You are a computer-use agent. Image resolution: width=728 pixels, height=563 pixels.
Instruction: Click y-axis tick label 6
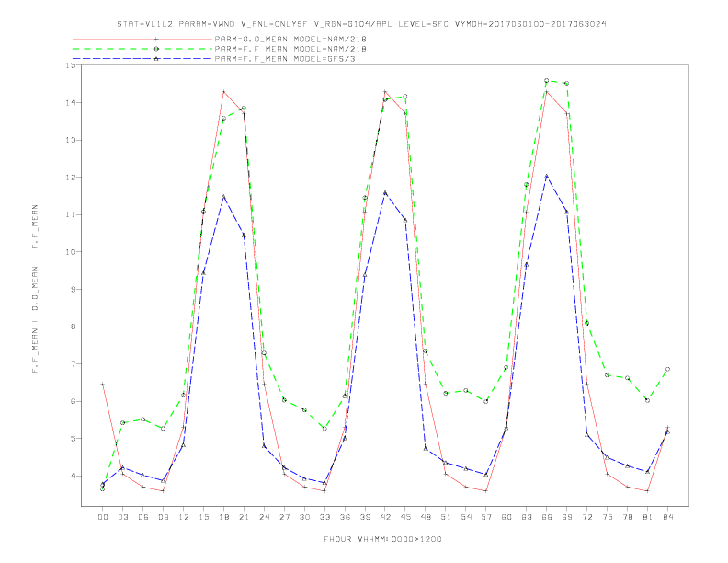[x=74, y=401]
